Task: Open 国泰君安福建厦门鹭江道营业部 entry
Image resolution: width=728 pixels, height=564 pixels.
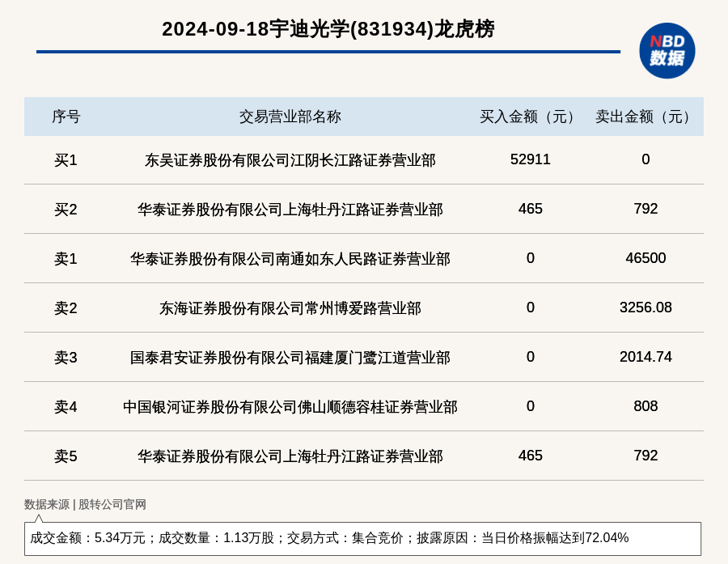Action: click(x=290, y=358)
